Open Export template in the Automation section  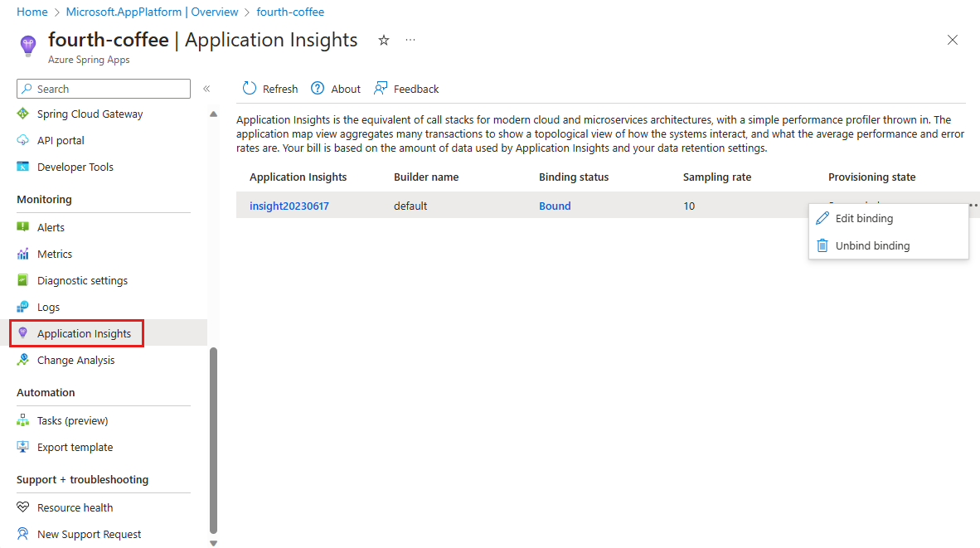coord(75,447)
